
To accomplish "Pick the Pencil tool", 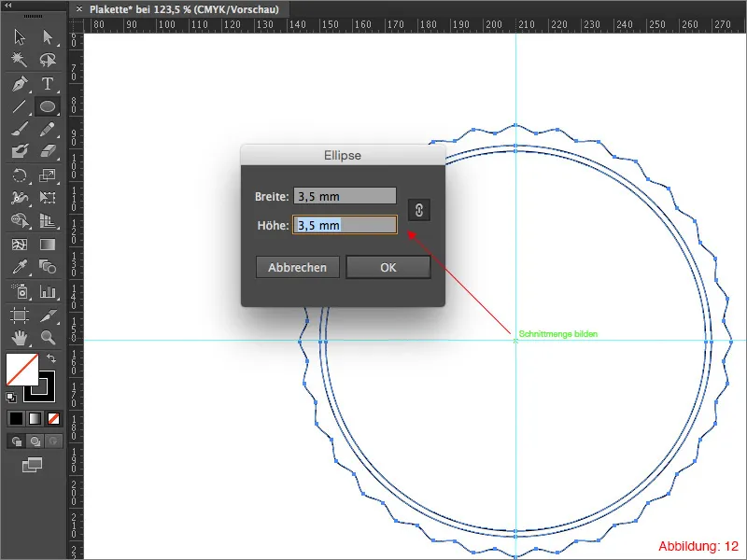I will (48, 129).
